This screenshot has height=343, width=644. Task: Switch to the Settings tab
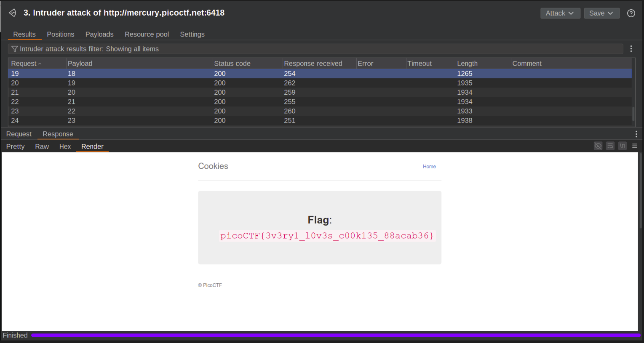point(192,34)
